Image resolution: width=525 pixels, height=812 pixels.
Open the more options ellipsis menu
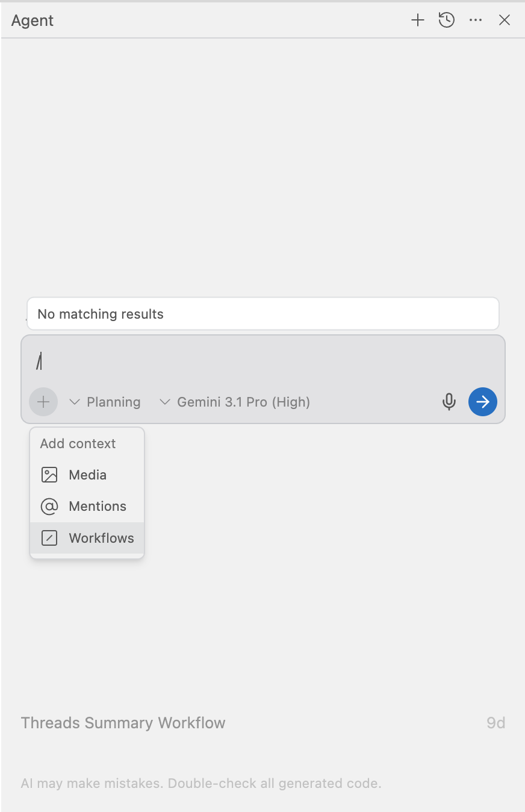[x=476, y=20]
